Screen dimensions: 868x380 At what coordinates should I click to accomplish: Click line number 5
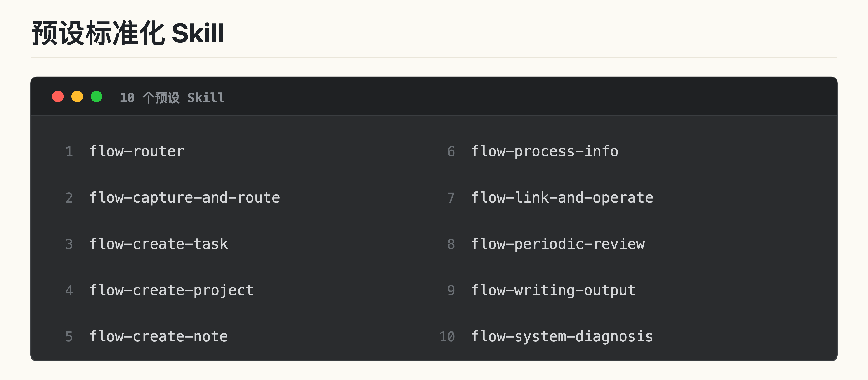[x=69, y=337]
